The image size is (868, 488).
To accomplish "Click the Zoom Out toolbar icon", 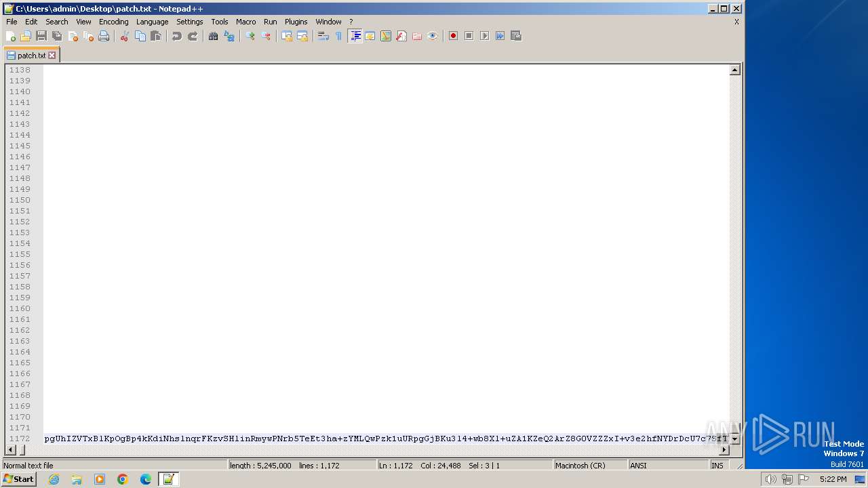I will tap(266, 36).
